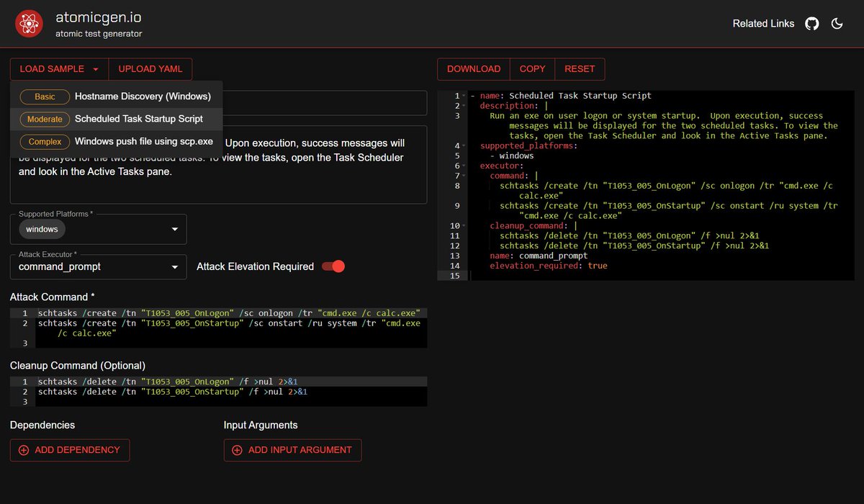Click the Basic difficulty badge
Image resolution: width=864 pixels, height=504 pixels.
45,96
